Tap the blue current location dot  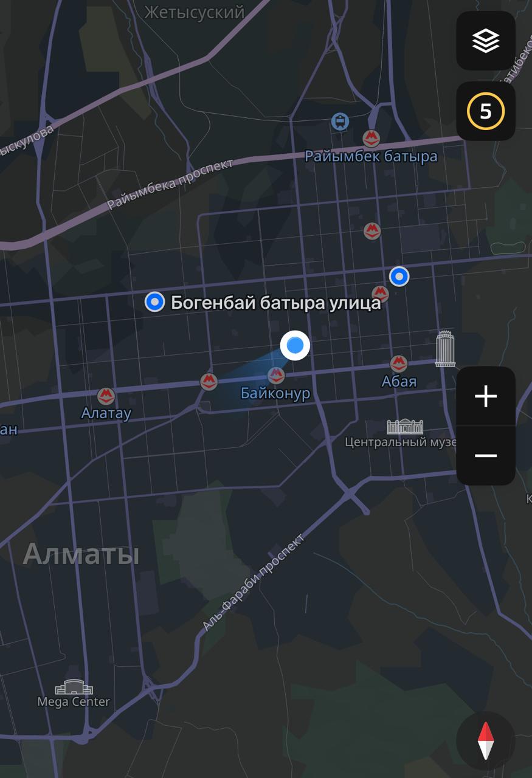click(x=295, y=345)
